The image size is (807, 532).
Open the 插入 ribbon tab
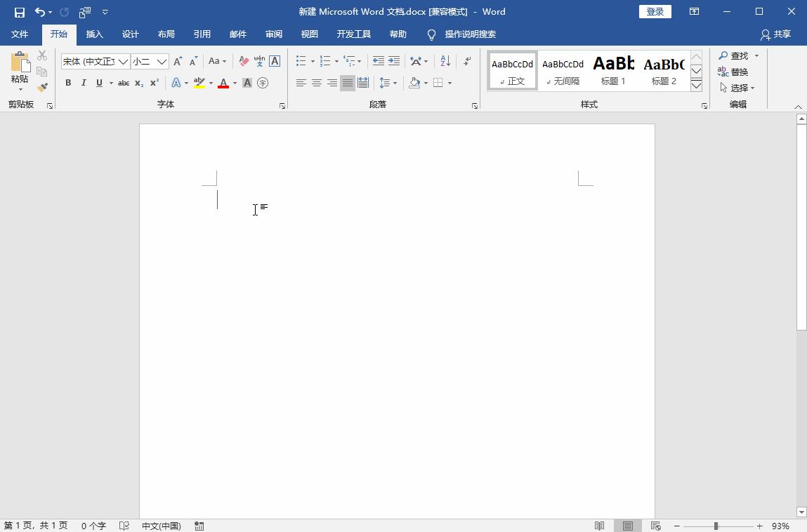click(94, 34)
